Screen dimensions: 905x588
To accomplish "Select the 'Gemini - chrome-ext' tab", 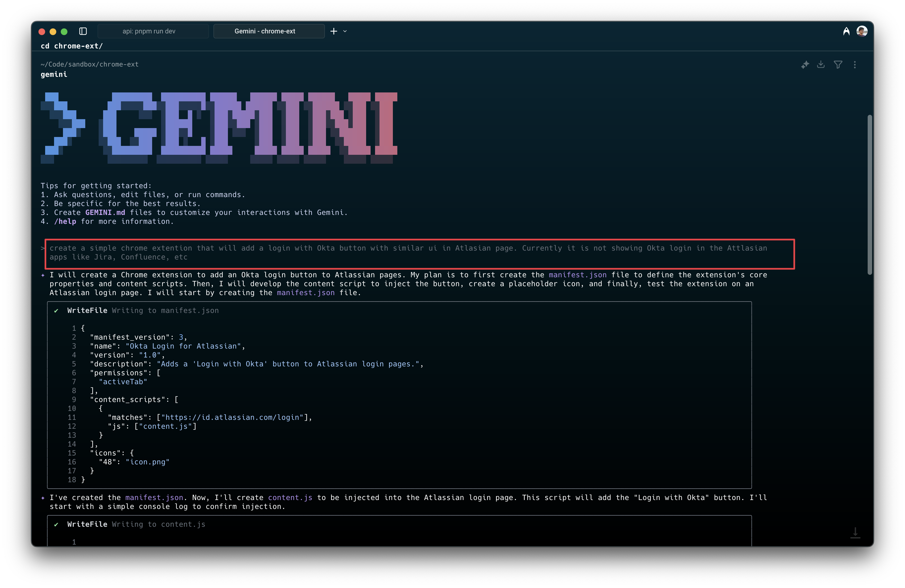I will 269,31.
